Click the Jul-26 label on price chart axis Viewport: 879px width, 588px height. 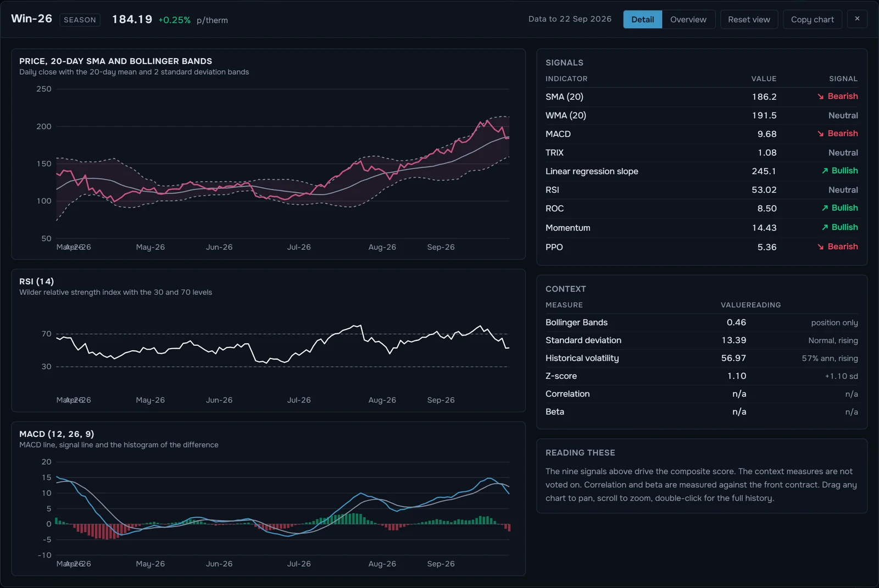point(299,248)
